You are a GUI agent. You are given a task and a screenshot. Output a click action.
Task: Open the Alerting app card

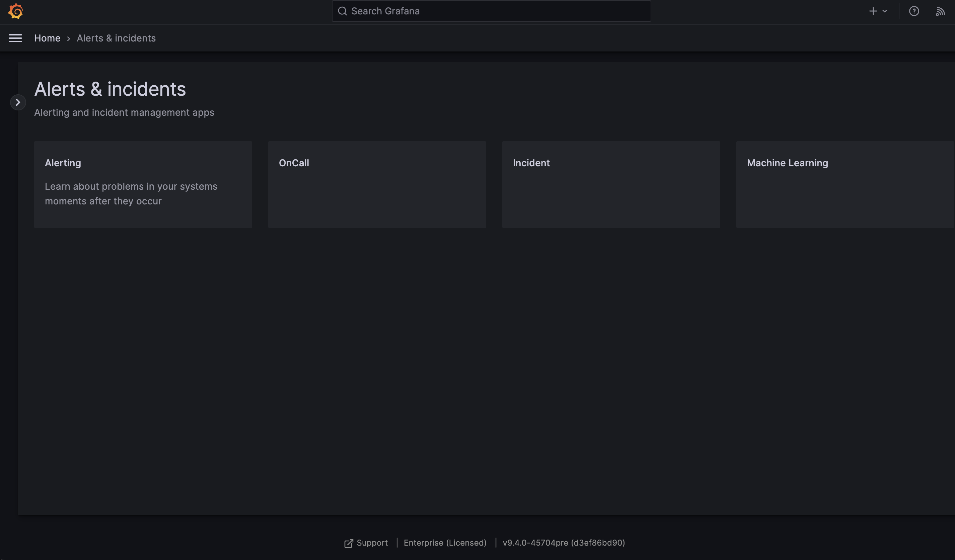[143, 184]
